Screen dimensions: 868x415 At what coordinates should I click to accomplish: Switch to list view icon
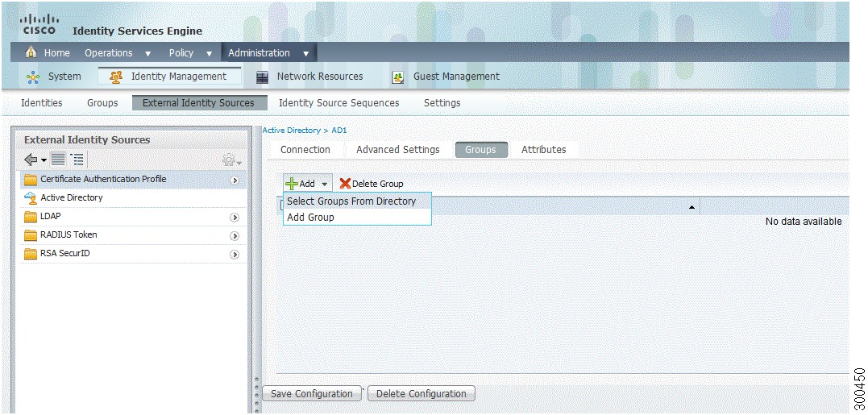click(x=58, y=160)
